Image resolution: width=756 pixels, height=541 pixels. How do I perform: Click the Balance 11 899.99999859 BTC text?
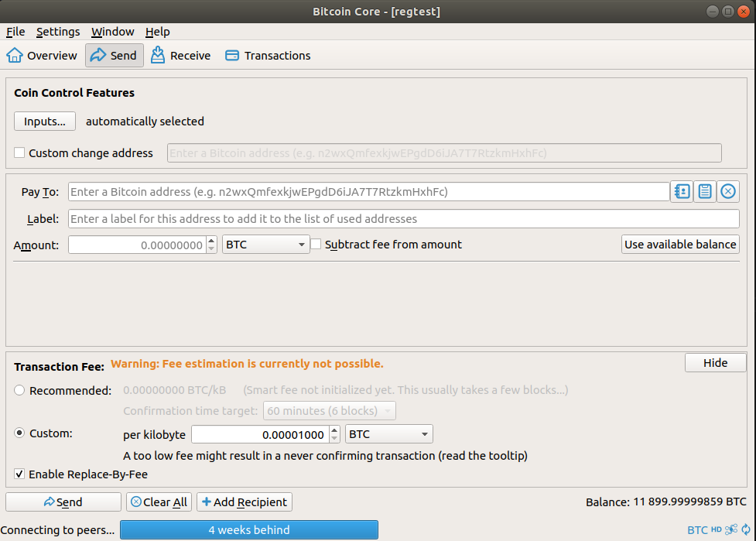665,502
